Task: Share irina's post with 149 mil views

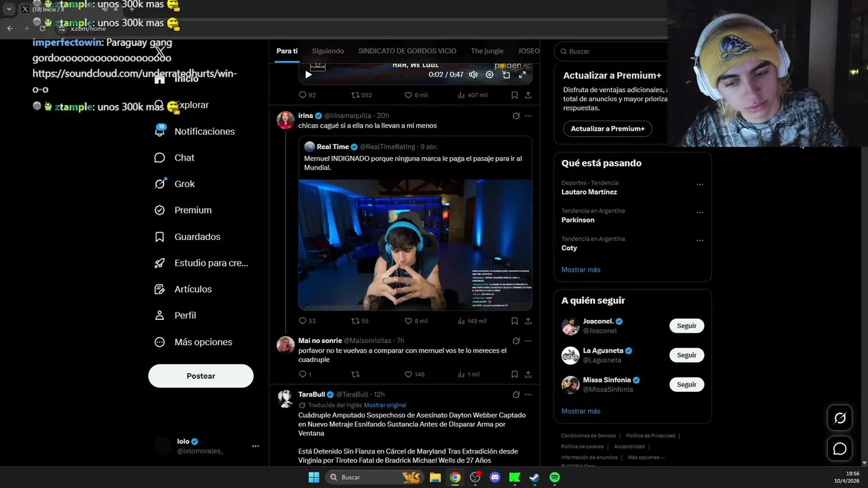Action: click(528, 321)
